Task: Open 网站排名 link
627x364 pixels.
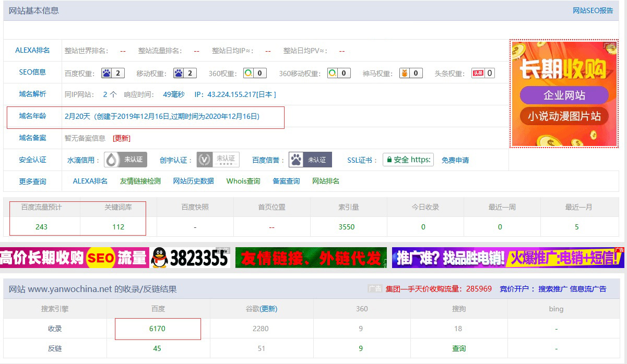Action: (x=326, y=181)
